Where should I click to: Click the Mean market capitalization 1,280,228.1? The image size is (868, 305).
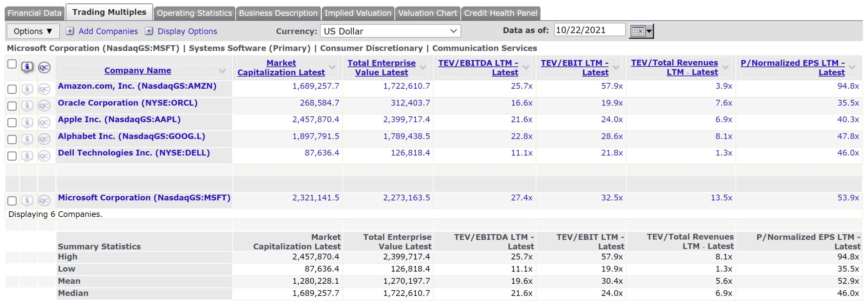tap(316, 281)
